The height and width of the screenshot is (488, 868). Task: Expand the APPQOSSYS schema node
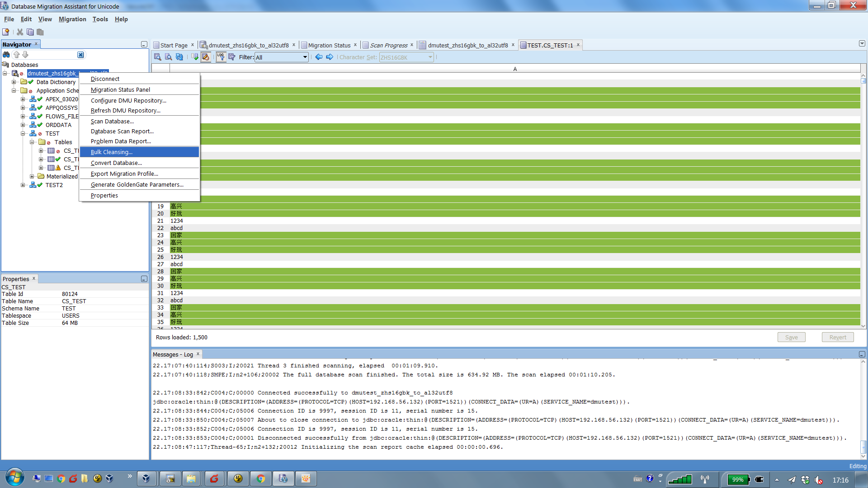pyautogui.click(x=23, y=108)
